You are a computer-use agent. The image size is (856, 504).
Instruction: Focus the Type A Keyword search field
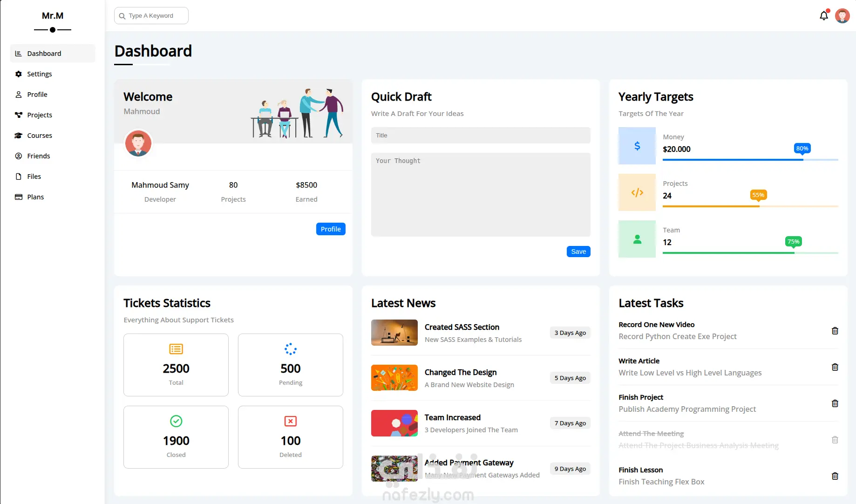pos(151,16)
